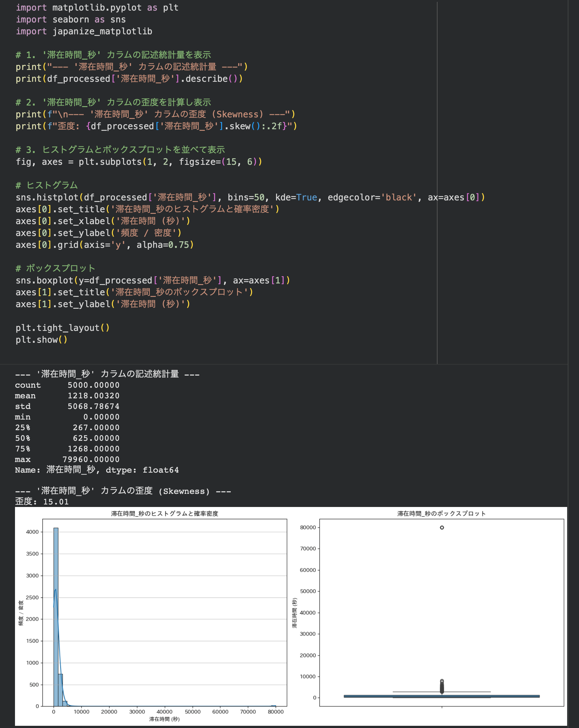Viewport: 579px width, 728px height.
Task: Click the 'mean 1218.00320' output row
Action: coord(67,396)
